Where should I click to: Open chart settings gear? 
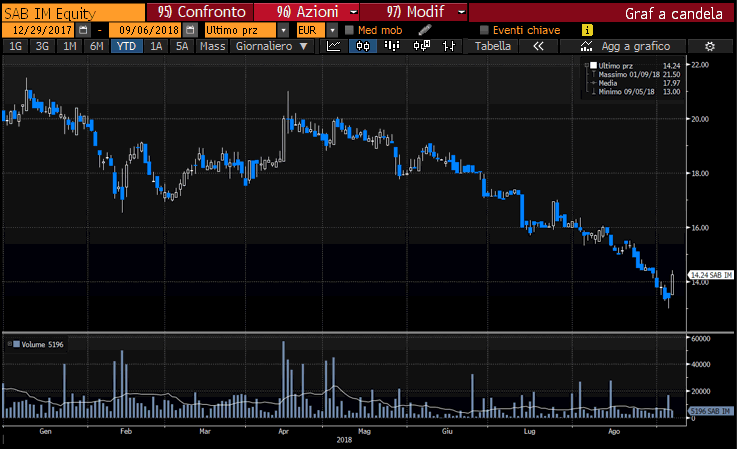click(x=710, y=46)
